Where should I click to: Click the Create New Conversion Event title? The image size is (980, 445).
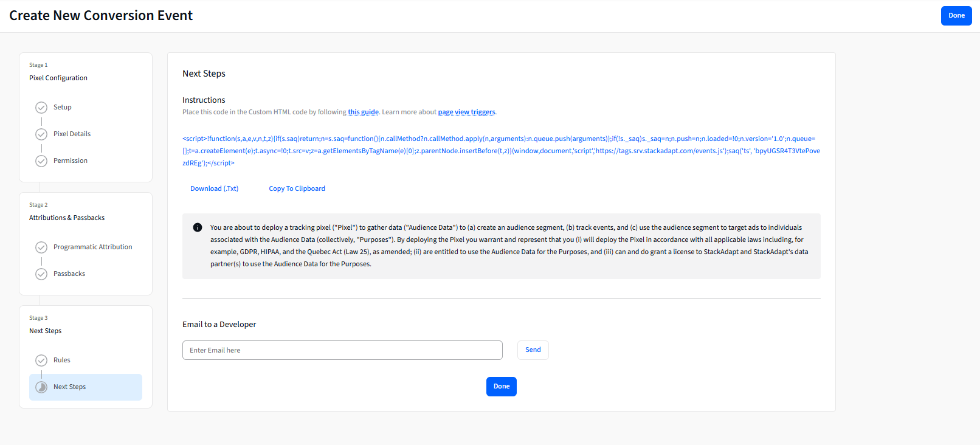pyautogui.click(x=101, y=16)
